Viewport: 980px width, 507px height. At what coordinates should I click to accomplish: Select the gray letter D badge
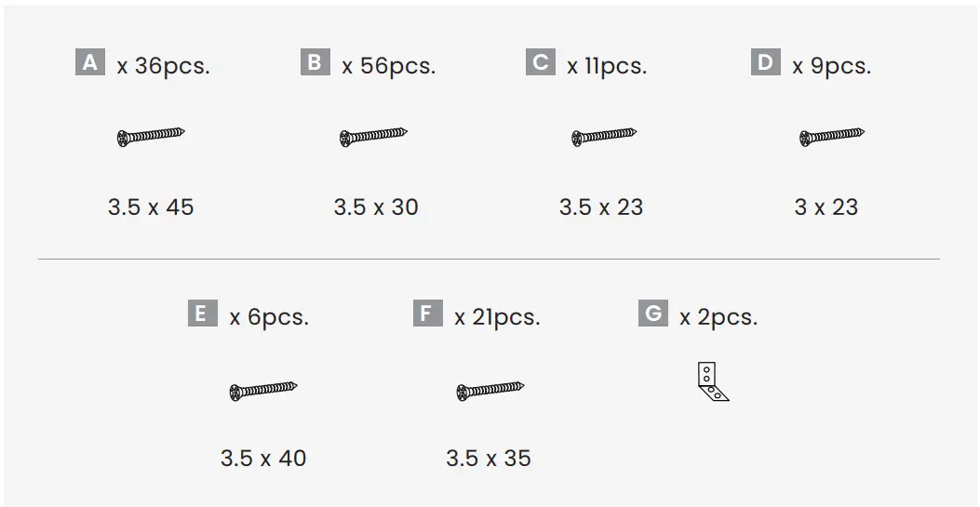[x=765, y=62]
